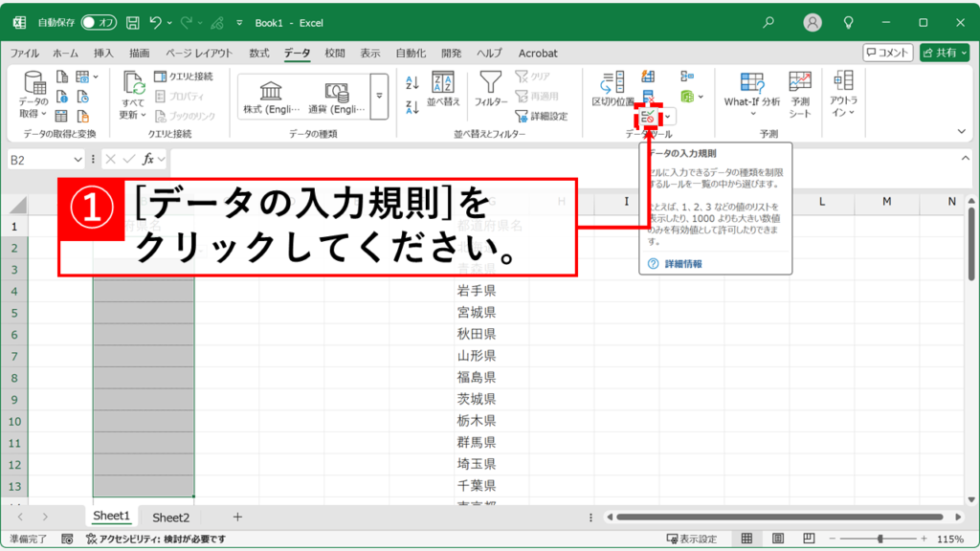
Task: Click the lightbulb icon in title bar
Action: (x=848, y=23)
